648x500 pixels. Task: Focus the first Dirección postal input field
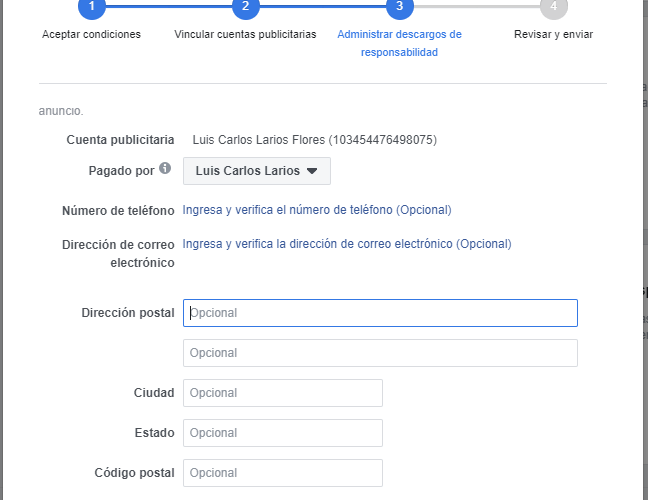[x=380, y=313]
